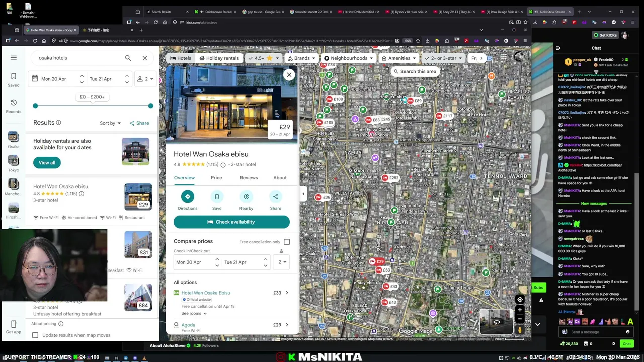Open the Recents sidebar item
Image resolution: width=644 pixels, height=362 pixels.
(x=14, y=106)
